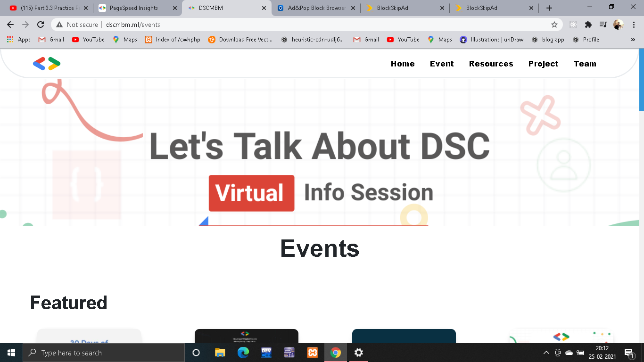
Task: Go back using the browser back arrow
Action: coord(10,25)
